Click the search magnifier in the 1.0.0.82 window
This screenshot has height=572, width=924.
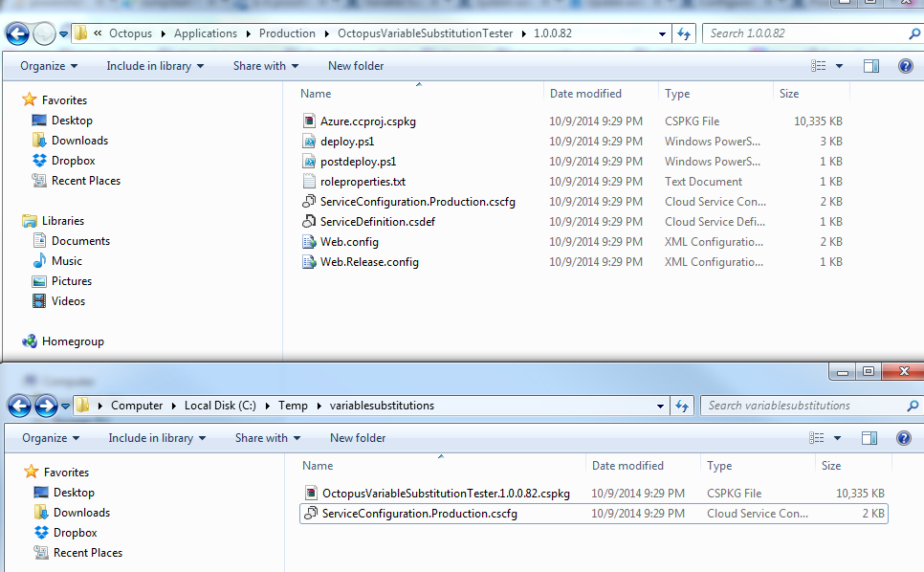click(914, 33)
